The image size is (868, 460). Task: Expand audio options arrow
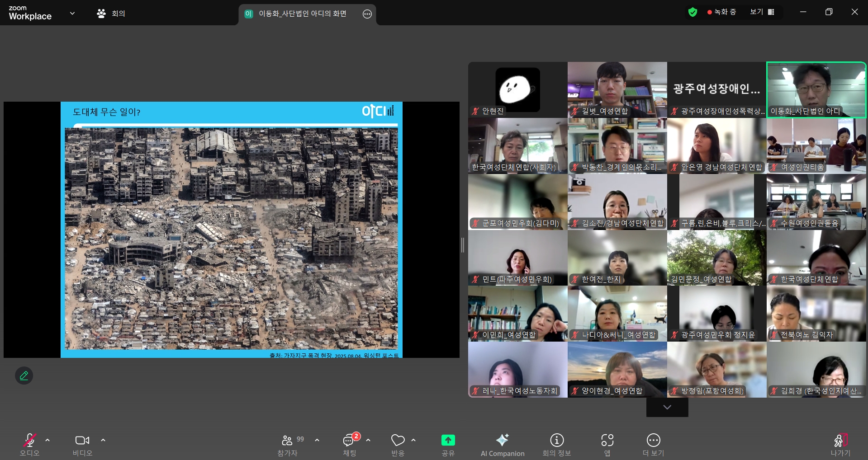click(x=47, y=440)
